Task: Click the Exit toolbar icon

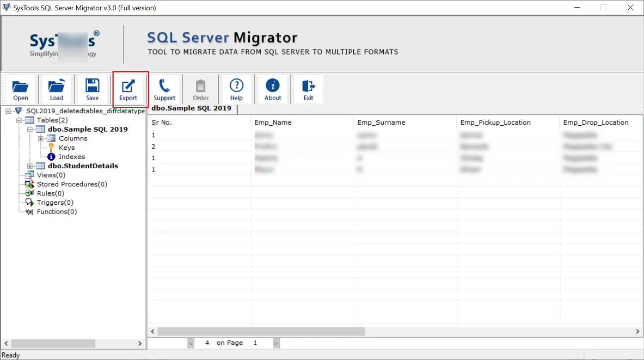Action: point(308,89)
